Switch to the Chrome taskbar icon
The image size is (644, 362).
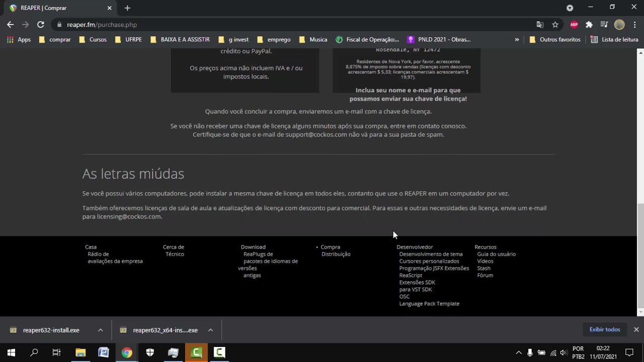click(x=127, y=352)
